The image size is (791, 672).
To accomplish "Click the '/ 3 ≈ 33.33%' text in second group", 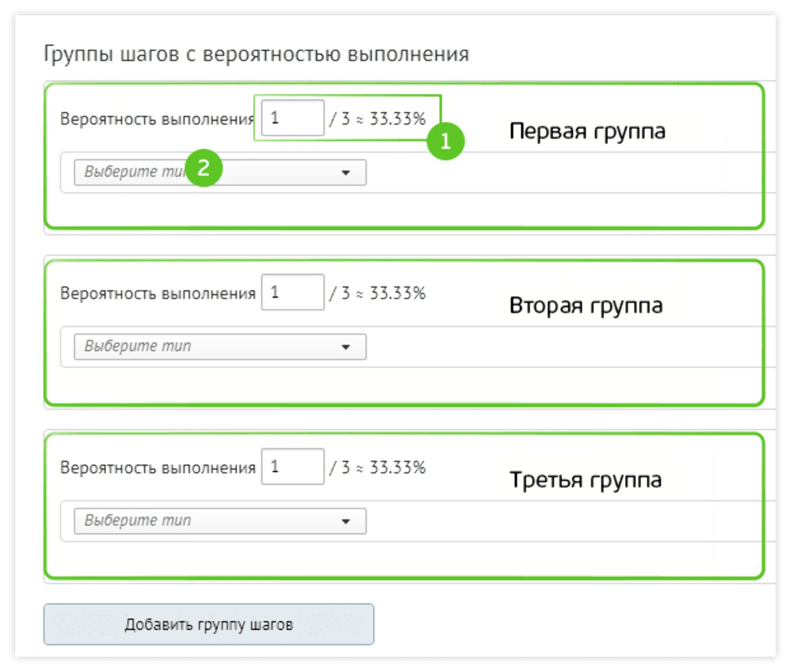I will coord(378,293).
